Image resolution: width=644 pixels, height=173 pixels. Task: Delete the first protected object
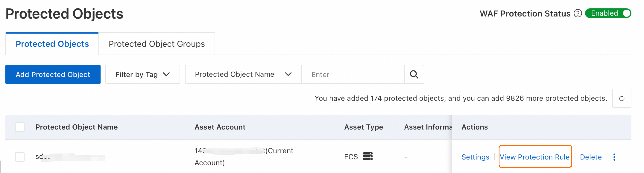click(590, 157)
